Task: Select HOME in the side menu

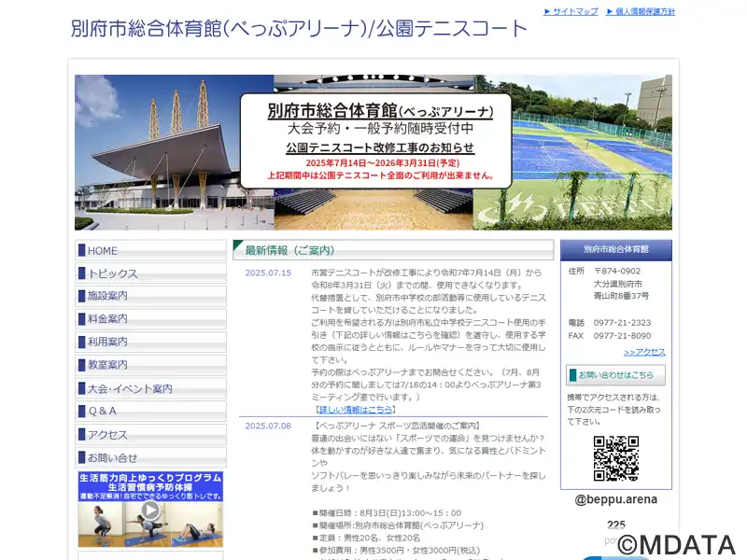Action: [150, 250]
